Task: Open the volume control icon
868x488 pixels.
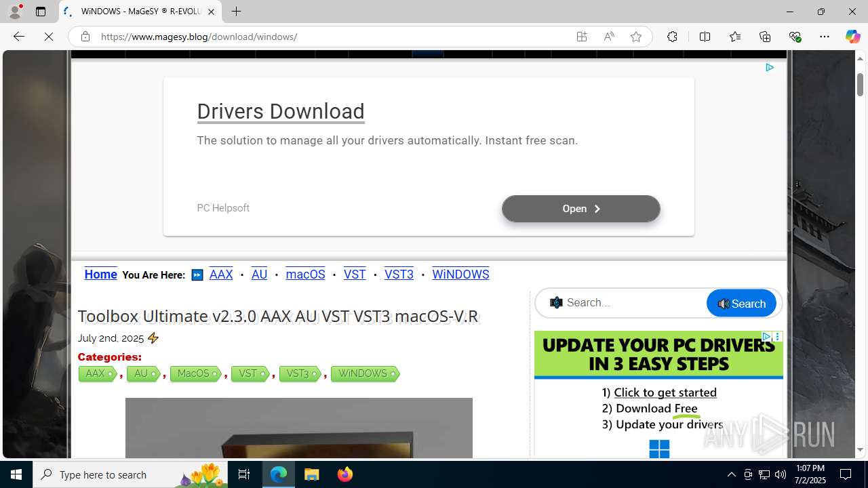Action: click(780, 474)
